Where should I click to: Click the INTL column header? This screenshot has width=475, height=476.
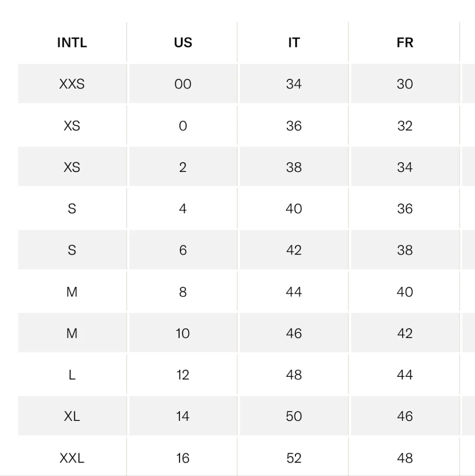[72, 43]
